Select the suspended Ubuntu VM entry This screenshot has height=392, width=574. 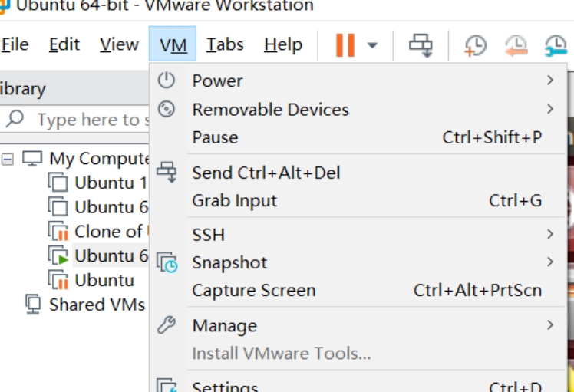(104, 280)
